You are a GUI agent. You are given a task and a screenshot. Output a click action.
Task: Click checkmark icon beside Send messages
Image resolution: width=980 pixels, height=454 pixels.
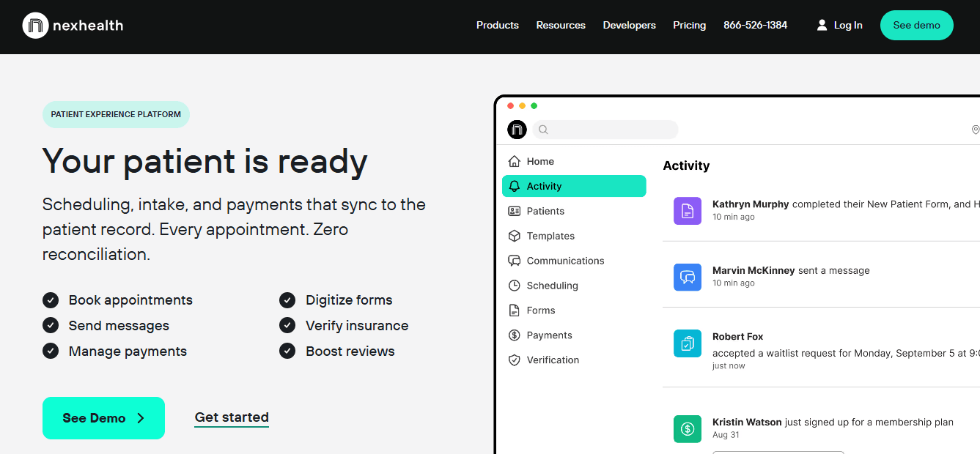(x=51, y=325)
